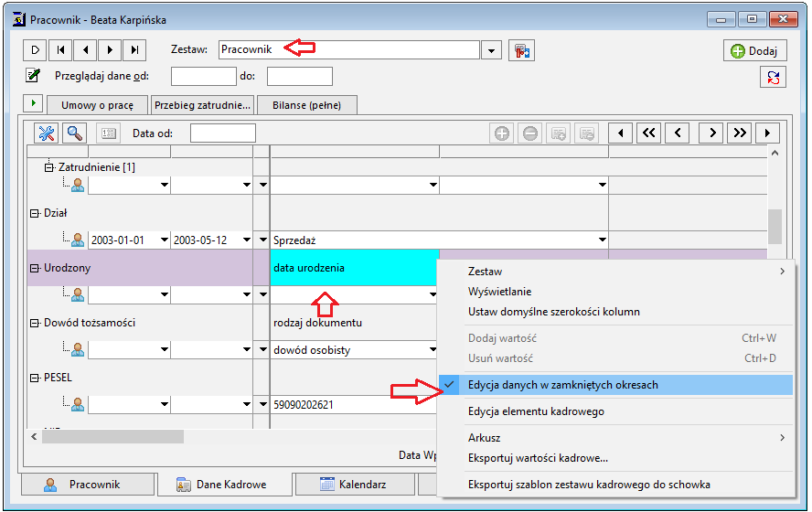Click the 'do:' date input field
812x512 pixels.
(x=299, y=76)
